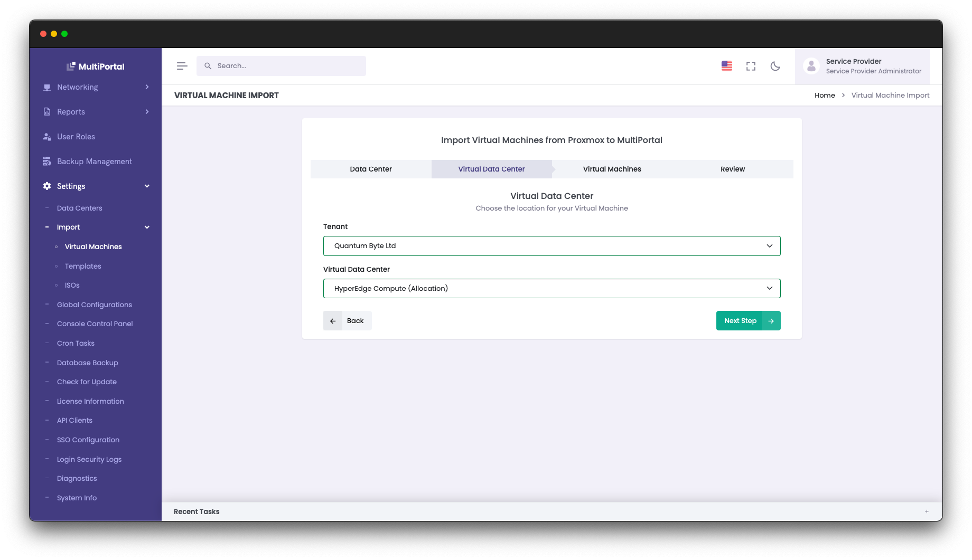Switch to the Review wizard tab
The image size is (972, 560).
(x=733, y=169)
